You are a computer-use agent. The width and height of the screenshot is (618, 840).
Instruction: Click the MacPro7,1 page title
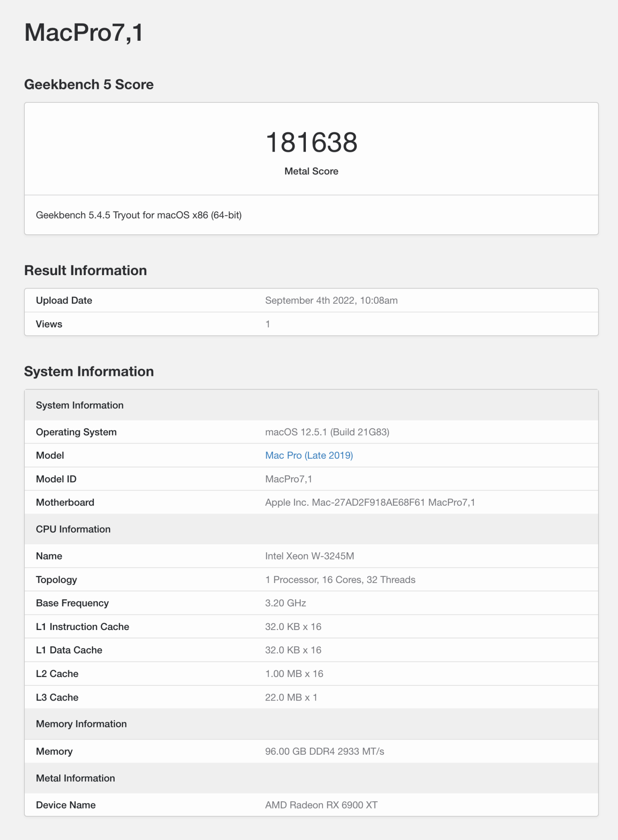(84, 32)
